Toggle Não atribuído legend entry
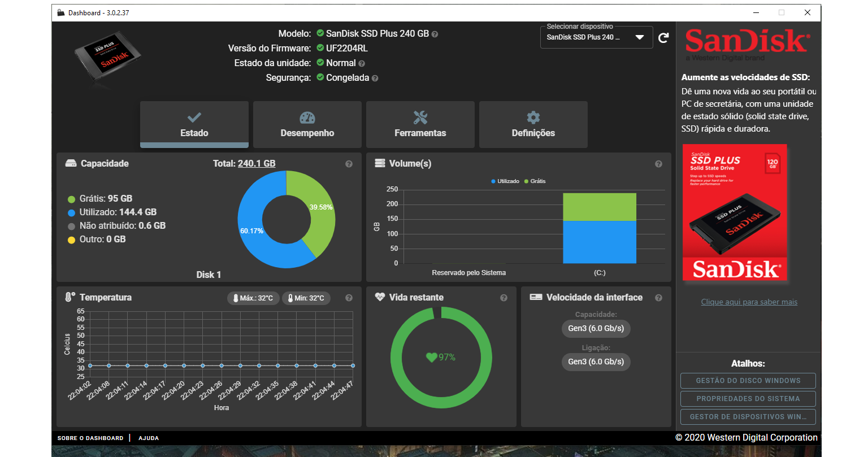868x457 pixels. tap(116, 226)
